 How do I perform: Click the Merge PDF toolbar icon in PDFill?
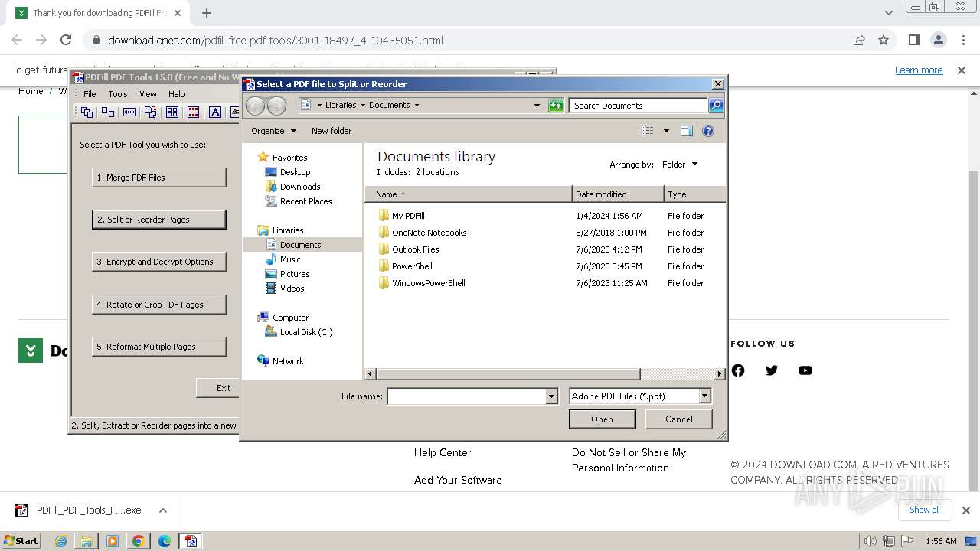coord(87,112)
